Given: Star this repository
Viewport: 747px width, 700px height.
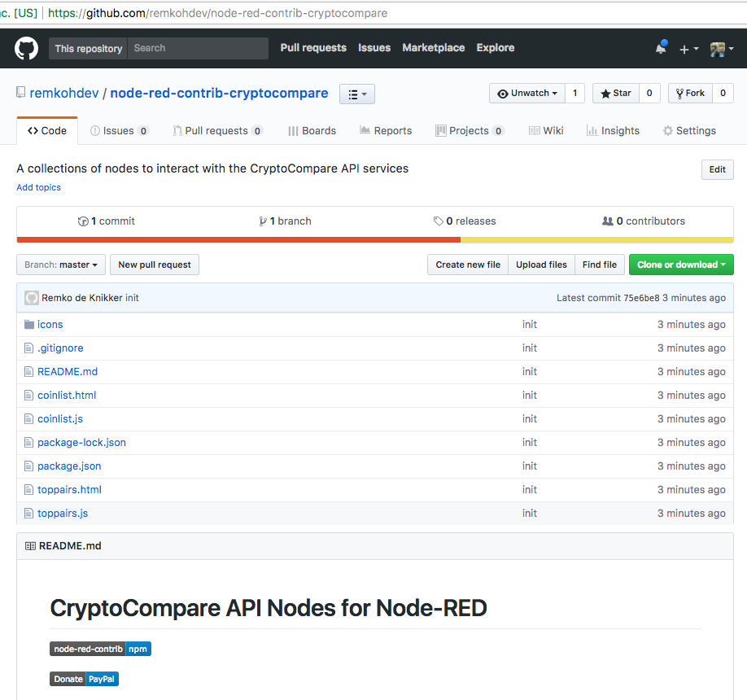Looking at the screenshot, I should [x=616, y=93].
